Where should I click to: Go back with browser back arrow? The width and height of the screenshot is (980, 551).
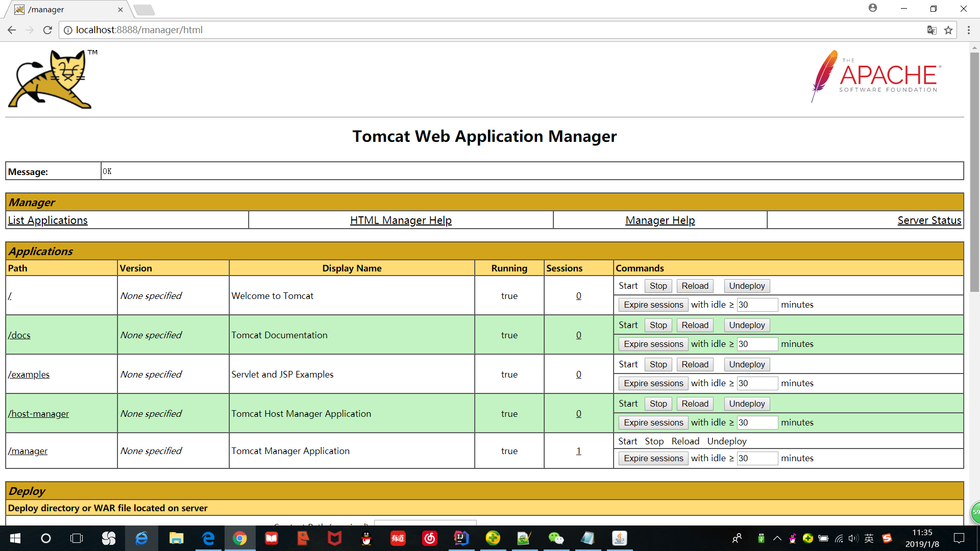point(12,30)
